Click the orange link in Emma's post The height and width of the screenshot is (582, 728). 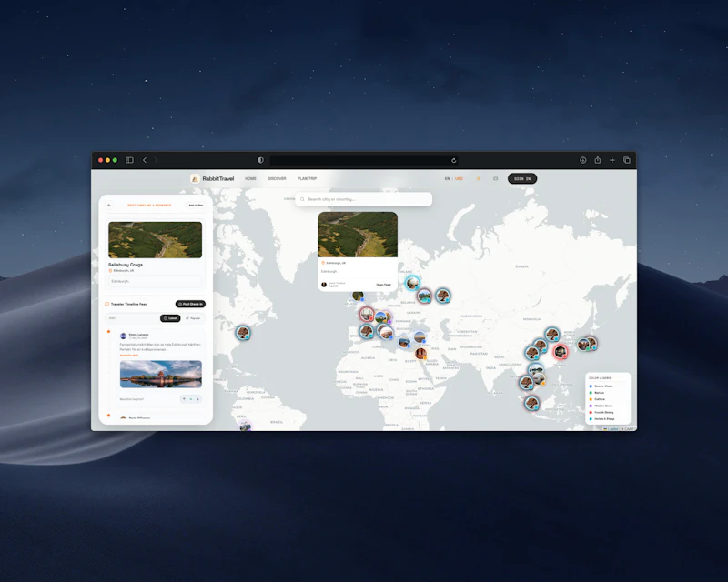129,356
